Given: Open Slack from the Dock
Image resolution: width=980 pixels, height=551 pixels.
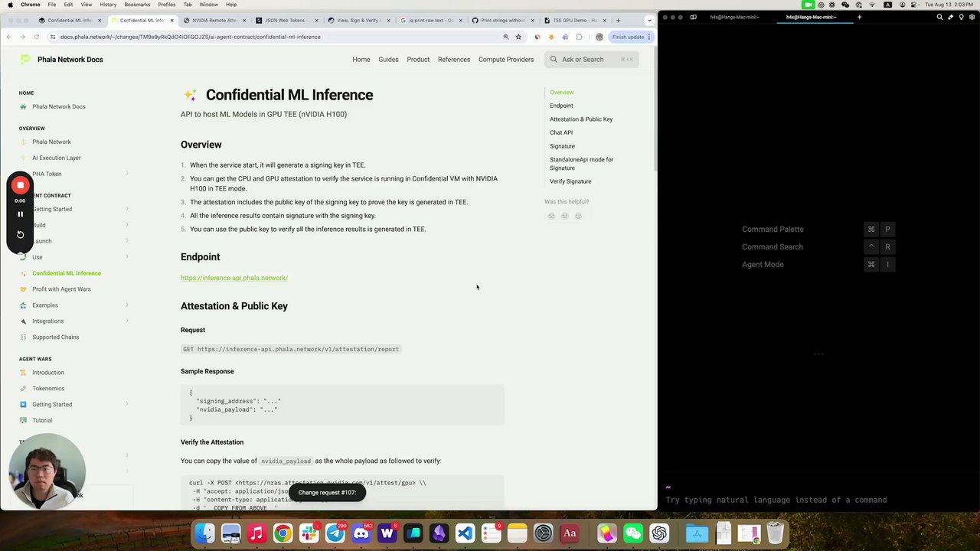Looking at the screenshot, I should pyautogui.click(x=309, y=533).
